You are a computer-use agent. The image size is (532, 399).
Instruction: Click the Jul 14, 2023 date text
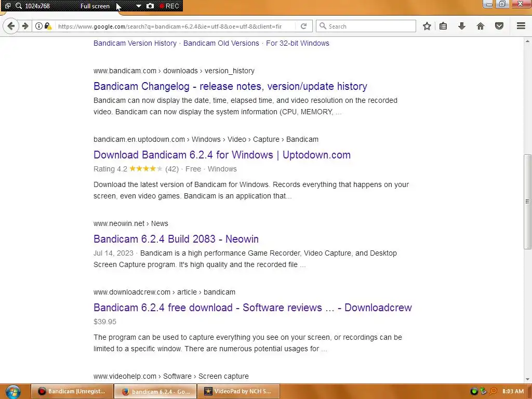click(x=113, y=253)
